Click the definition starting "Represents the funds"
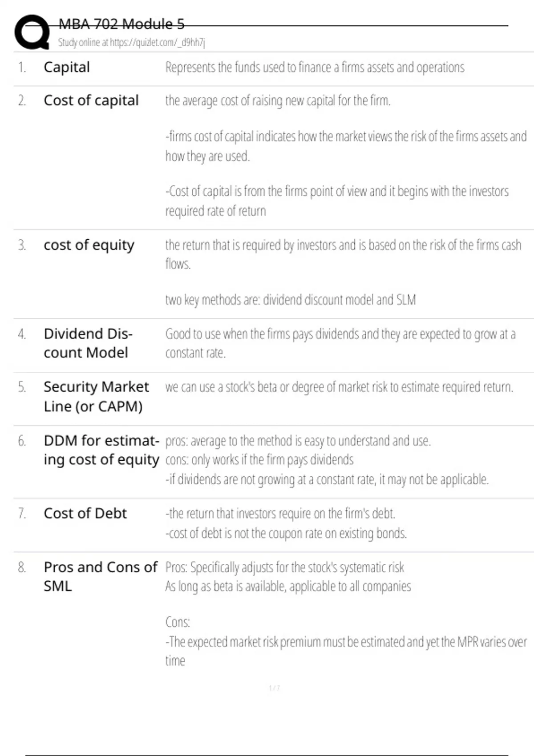The image size is (534, 756). point(315,67)
